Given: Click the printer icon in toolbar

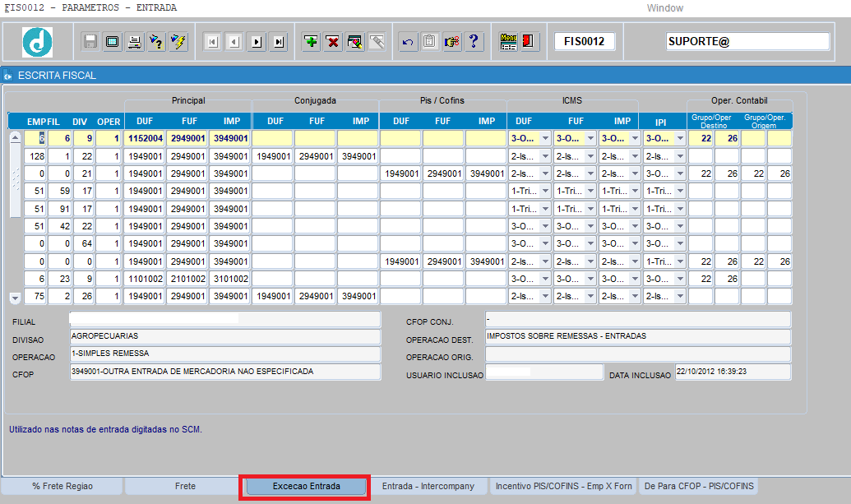Looking at the screenshot, I should click(x=134, y=42).
